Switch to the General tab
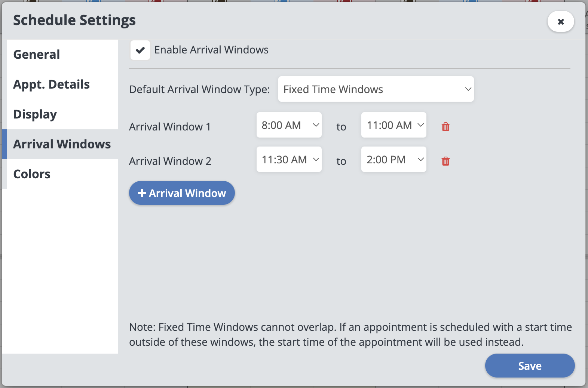Image resolution: width=588 pixels, height=388 pixels. point(37,55)
